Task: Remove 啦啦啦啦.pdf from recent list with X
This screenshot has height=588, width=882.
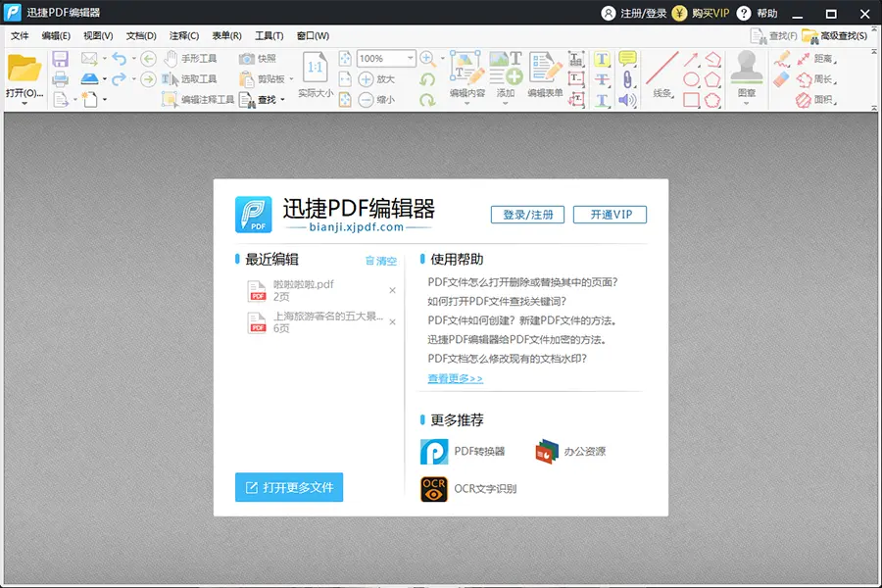Action: pyautogui.click(x=393, y=290)
